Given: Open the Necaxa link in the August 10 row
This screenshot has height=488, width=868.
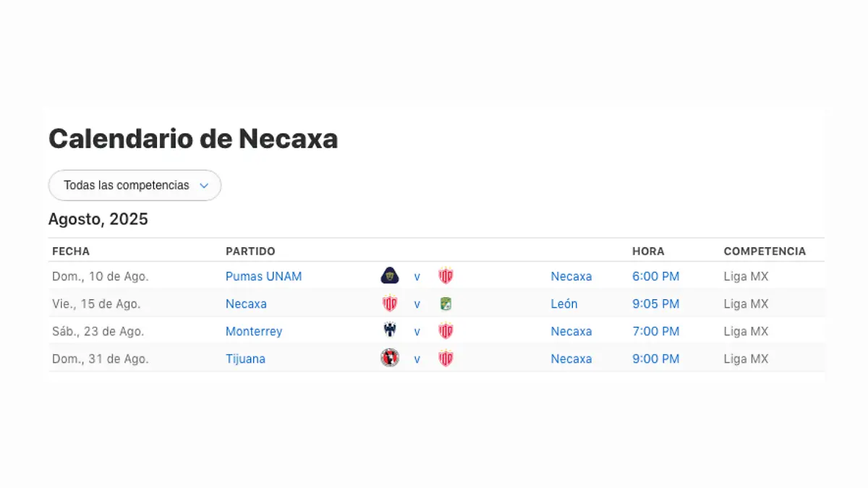Looking at the screenshot, I should point(571,276).
